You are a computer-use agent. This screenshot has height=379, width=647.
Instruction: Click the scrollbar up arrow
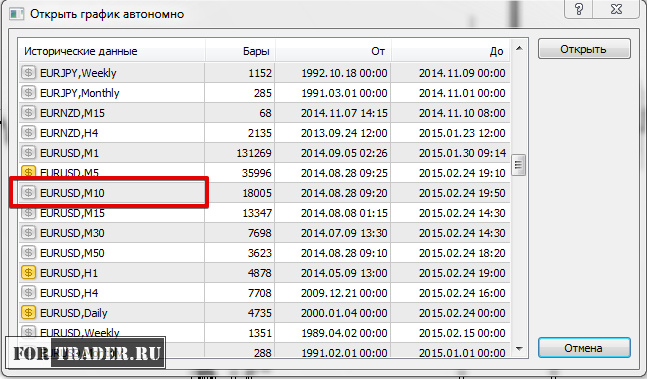click(x=519, y=49)
